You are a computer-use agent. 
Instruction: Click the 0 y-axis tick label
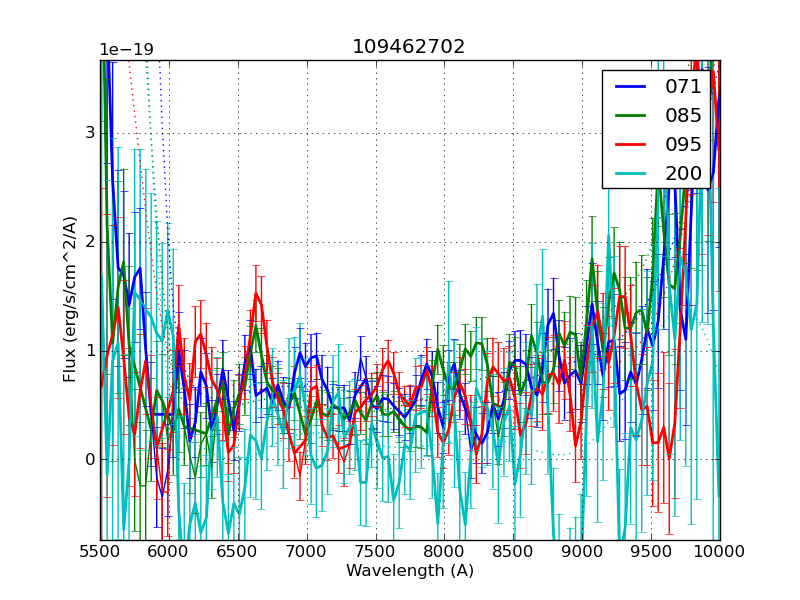coord(89,460)
